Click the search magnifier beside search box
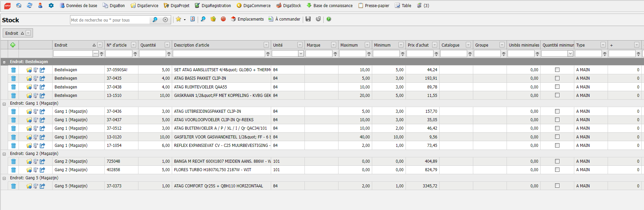 click(155, 20)
